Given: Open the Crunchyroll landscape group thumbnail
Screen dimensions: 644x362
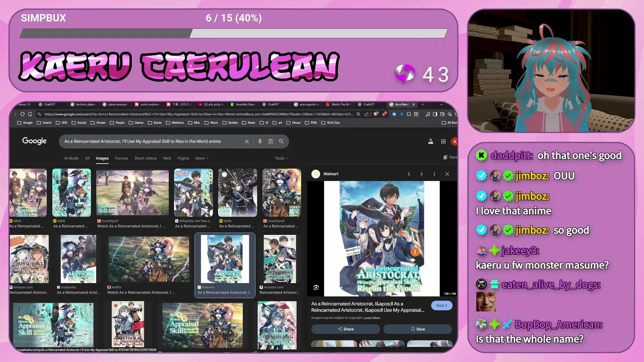Looking at the screenshot, I should (133, 193).
